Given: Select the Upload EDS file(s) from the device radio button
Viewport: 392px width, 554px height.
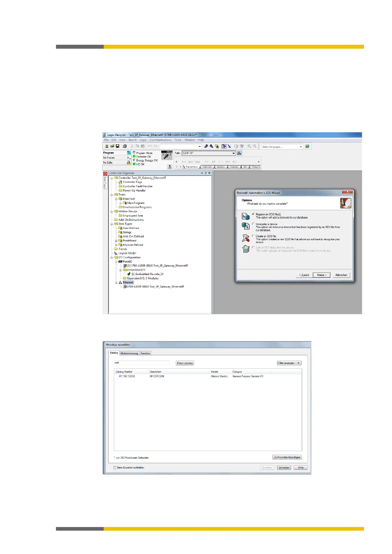Looking at the screenshot, I should pyautogui.click(x=253, y=247).
